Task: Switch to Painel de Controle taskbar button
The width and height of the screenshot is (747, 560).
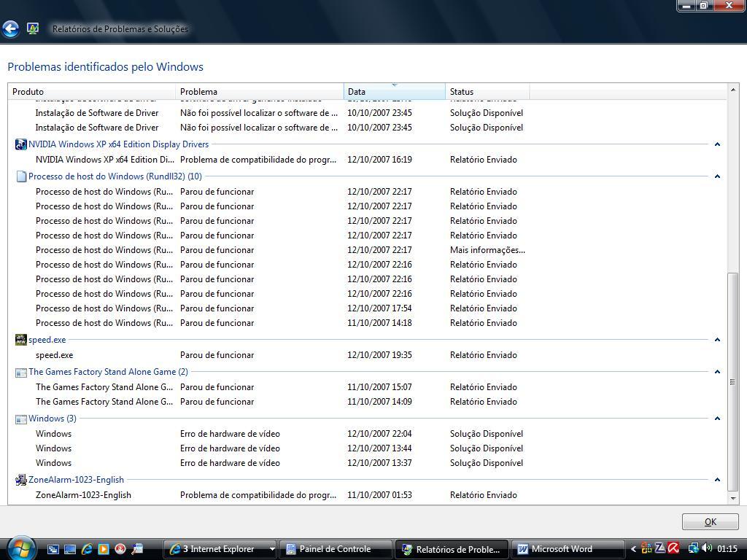Action: click(x=336, y=549)
